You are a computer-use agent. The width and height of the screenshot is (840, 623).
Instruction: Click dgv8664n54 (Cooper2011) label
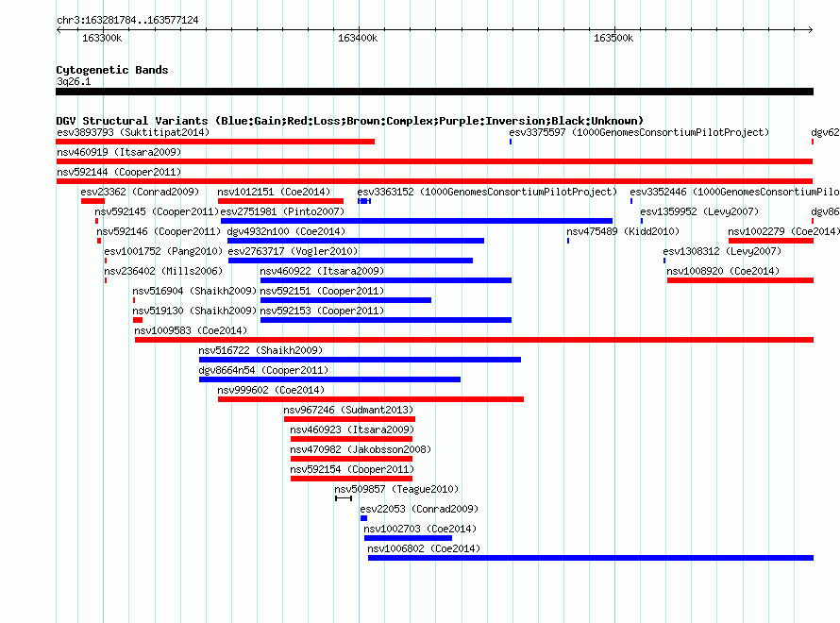click(x=263, y=370)
